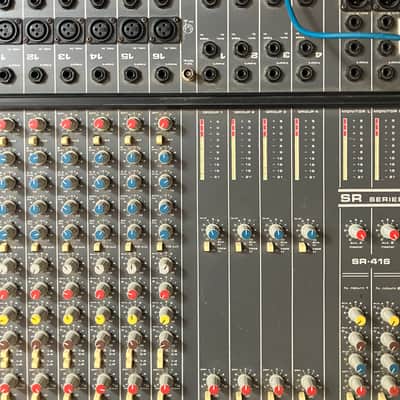Toggle channel 13 yellow switch above white knob
400x400 pixels.
[67, 247]
